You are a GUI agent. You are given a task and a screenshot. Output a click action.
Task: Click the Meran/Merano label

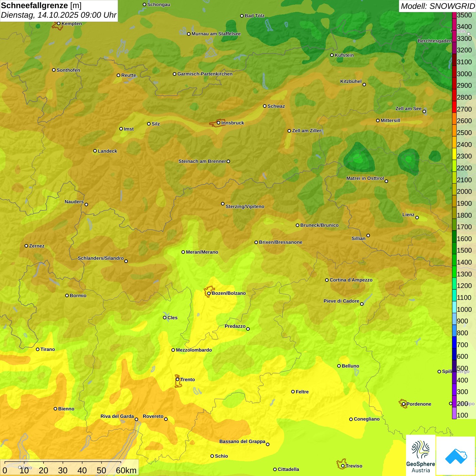click(x=202, y=252)
